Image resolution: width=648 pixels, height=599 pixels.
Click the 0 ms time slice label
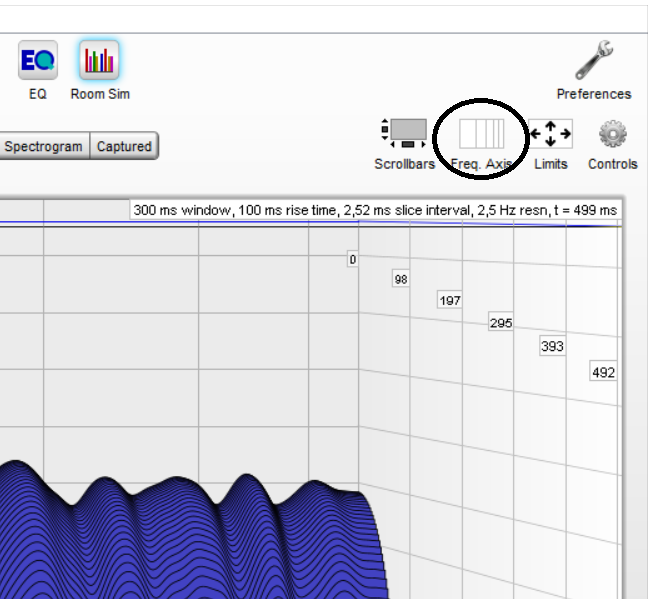pyautogui.click(x=352, y=260)
